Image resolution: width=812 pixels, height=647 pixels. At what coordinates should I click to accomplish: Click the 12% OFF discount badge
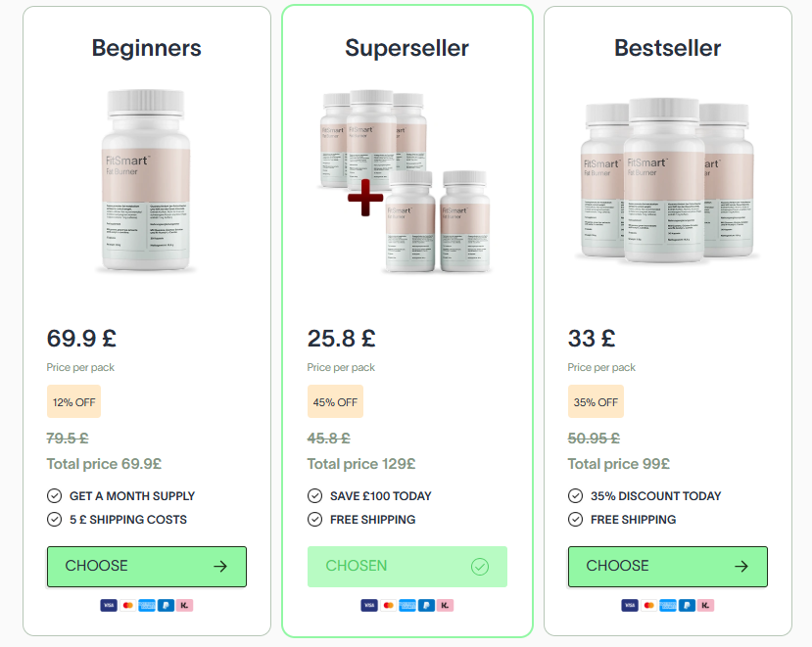74,402
